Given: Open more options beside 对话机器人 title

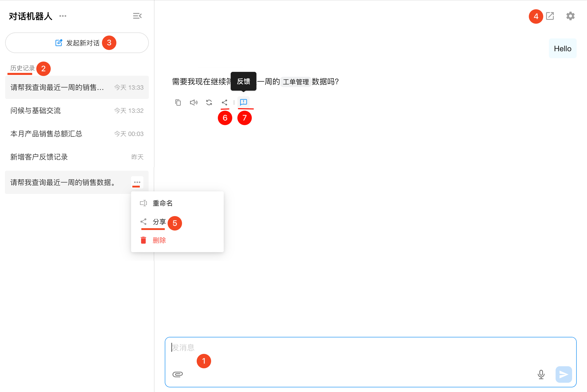Looking at the screenshot, I should click(x=63, y=16).
